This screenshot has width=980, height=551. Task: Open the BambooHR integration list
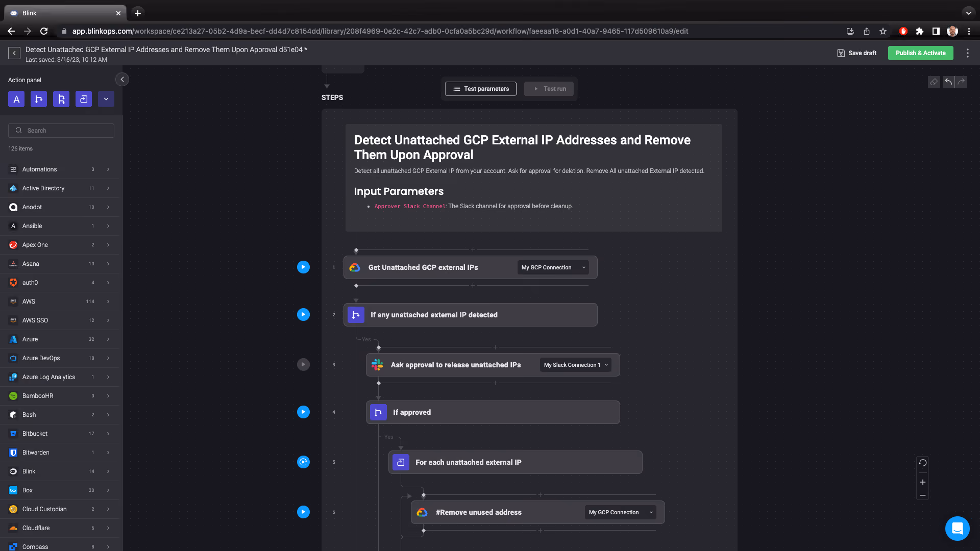pos(59,396)
